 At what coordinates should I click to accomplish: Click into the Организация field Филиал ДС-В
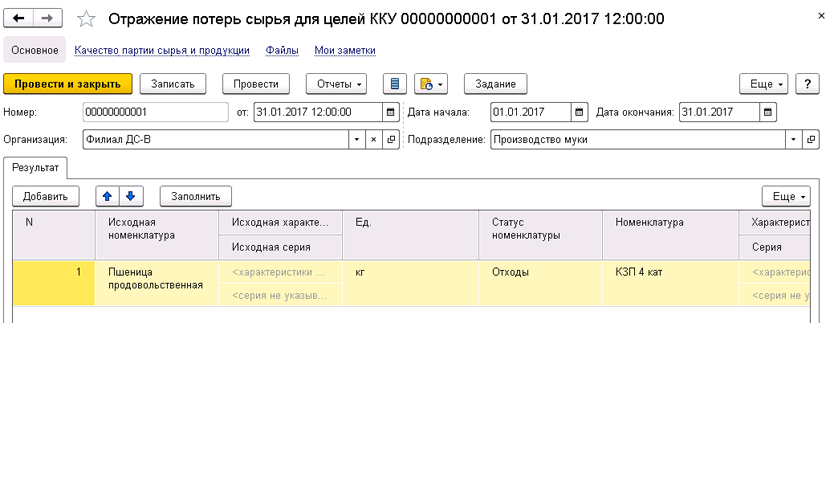pos(215,140)
